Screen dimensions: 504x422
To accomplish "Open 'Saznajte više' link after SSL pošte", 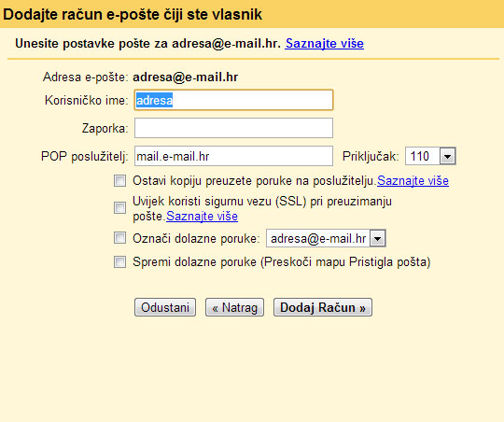I will pos(202,217).
